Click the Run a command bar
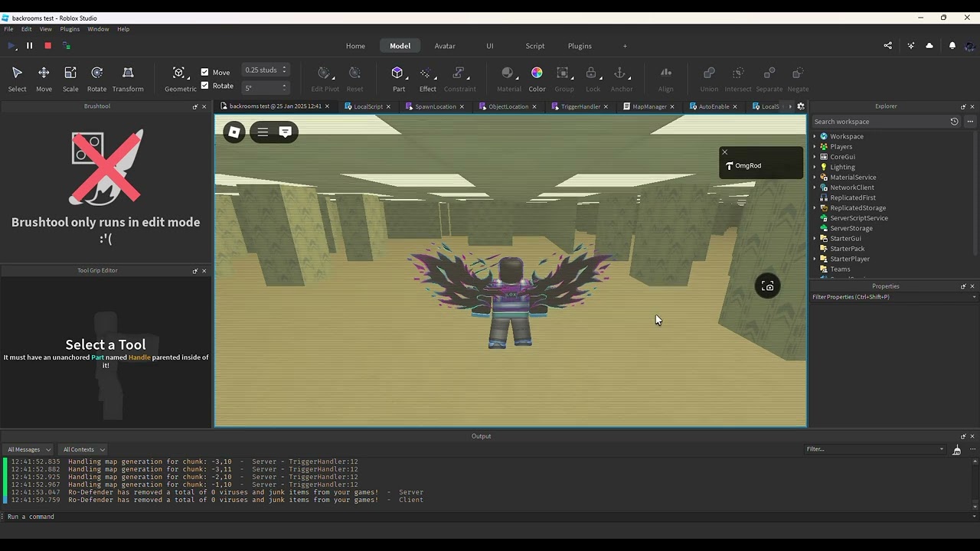Image resolution: width=980 pixels, height=551 pixels. 490,517
